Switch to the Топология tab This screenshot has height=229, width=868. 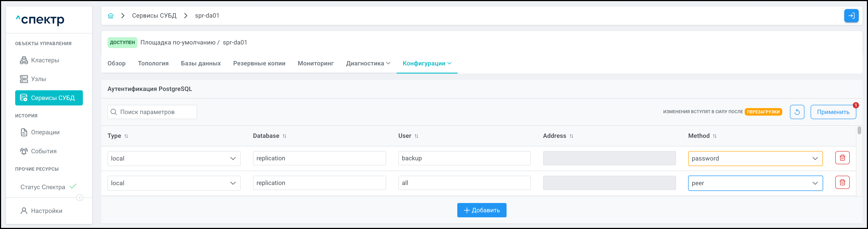153,63
